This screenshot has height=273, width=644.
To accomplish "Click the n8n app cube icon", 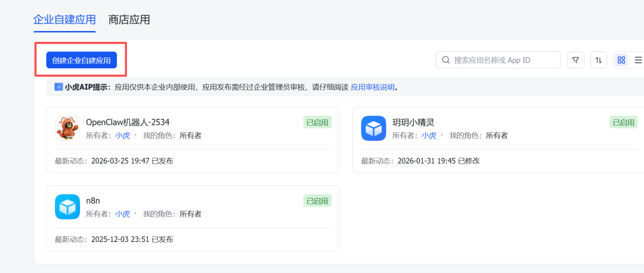I will tap(67, 207).
